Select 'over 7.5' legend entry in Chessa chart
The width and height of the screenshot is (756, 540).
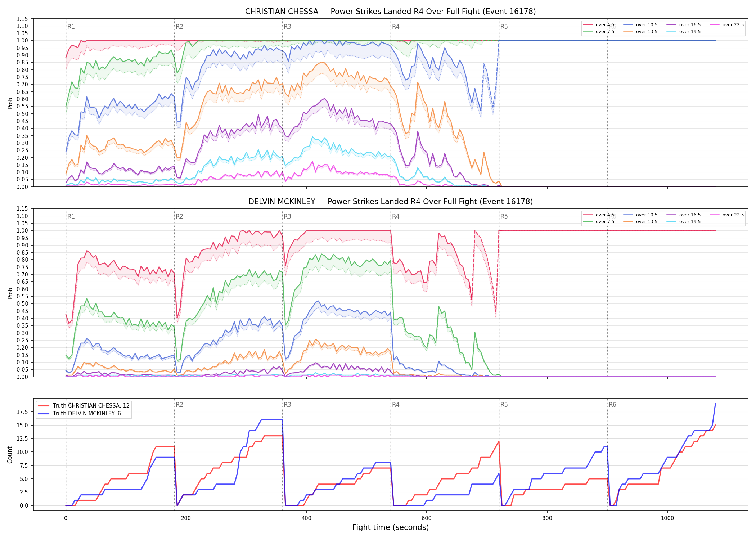(599, 32)
